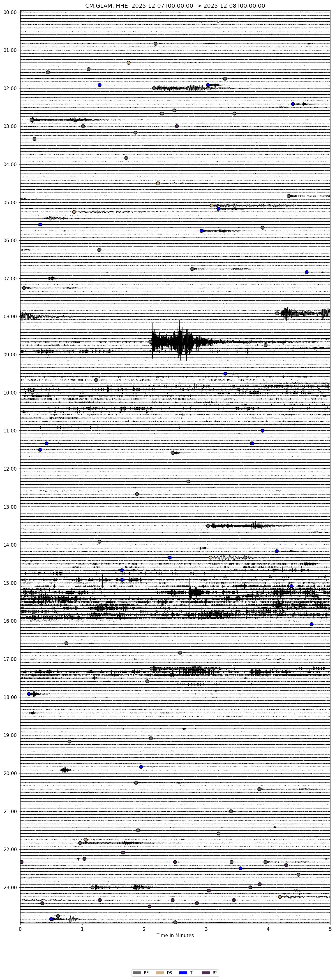Select the tan DS marker between 01:00 and 02:00
335x980 pixels.
[x=129, y=63]
